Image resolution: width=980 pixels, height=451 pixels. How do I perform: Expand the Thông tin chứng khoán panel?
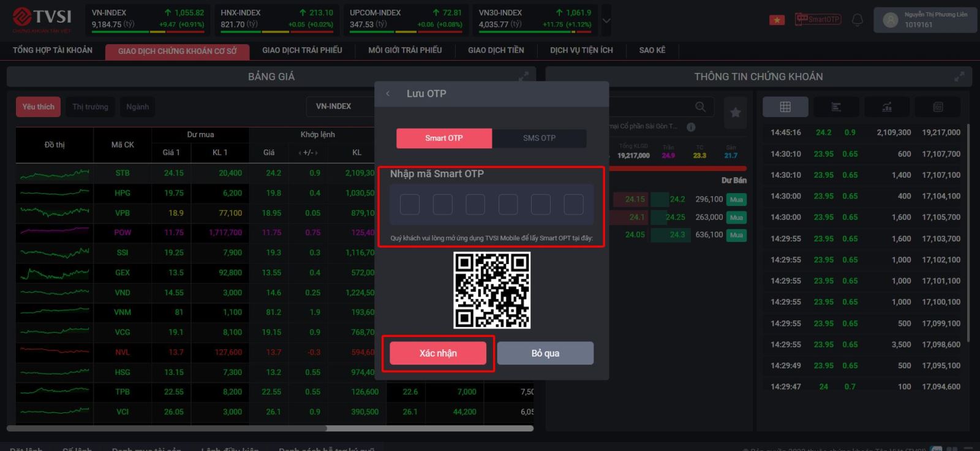point(959,77)
